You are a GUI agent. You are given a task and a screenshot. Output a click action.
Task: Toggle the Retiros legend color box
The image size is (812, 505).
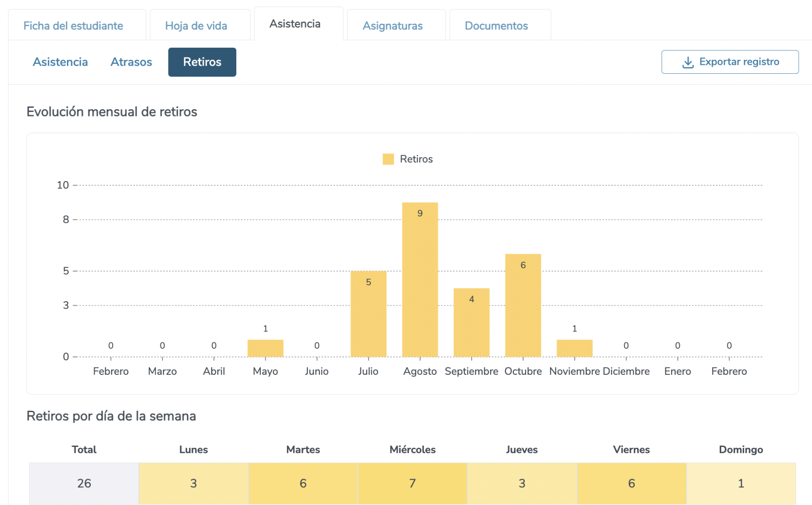(388, 159)
